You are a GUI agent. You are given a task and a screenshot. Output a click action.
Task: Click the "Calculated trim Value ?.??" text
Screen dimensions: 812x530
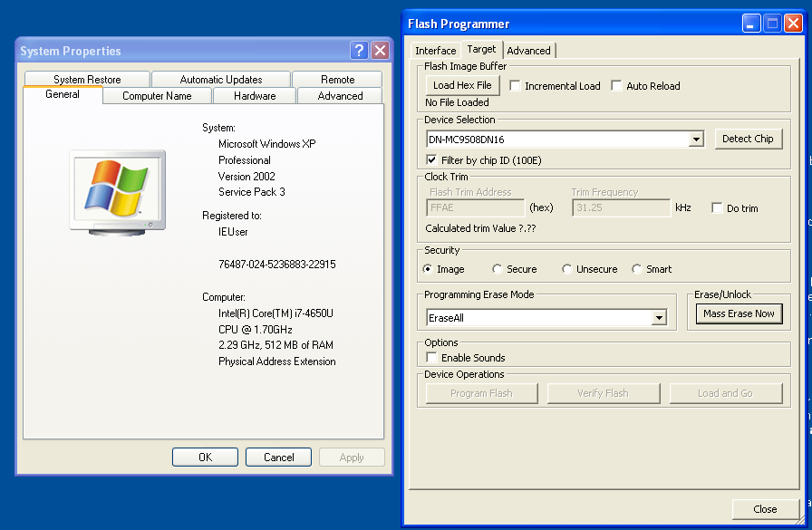point(480,228)
